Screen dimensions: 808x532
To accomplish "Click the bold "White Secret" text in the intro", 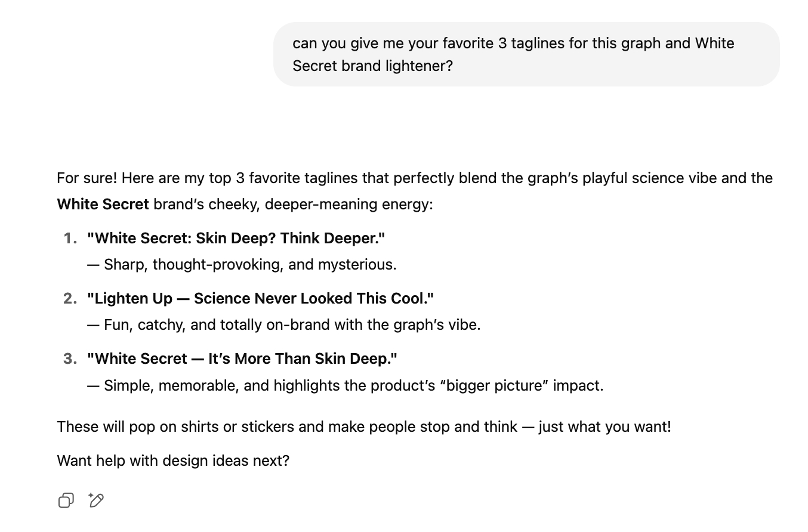I will tap(103, 204).
